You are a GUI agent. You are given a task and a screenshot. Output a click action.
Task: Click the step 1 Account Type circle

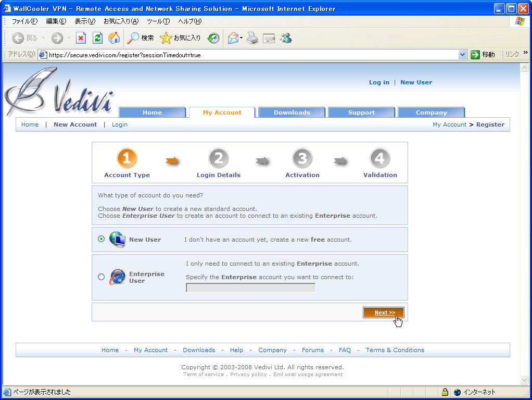[127, 158]
